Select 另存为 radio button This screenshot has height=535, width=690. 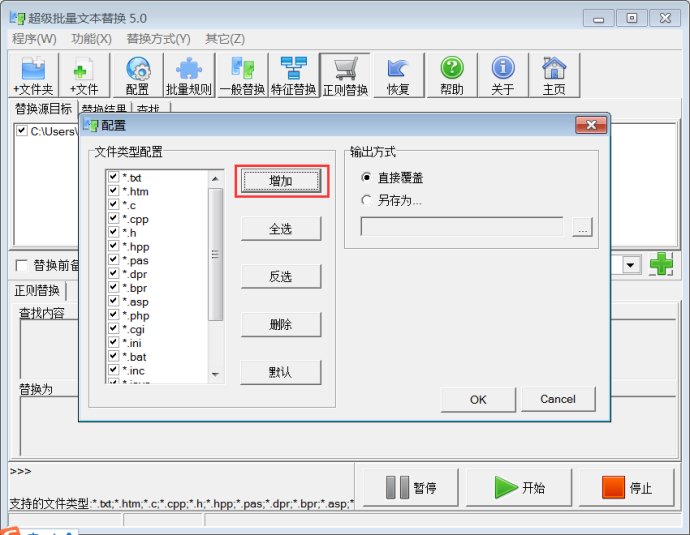pos(366,200)
